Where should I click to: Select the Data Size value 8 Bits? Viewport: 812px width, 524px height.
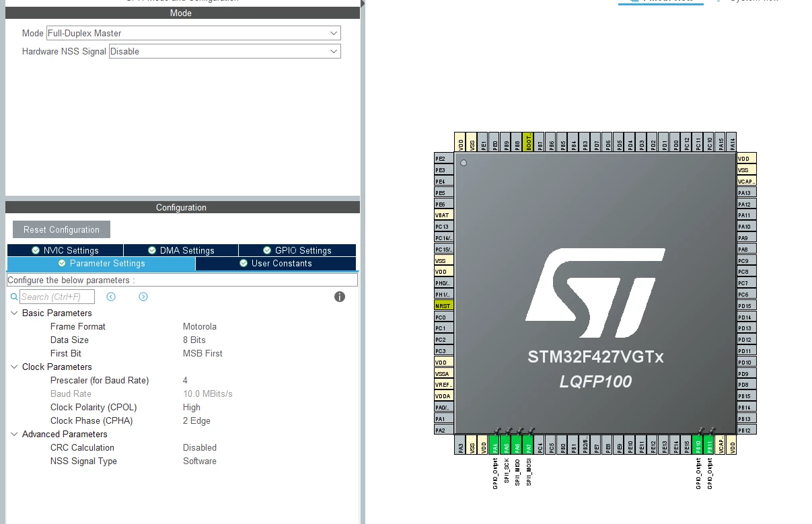[194, 340]
